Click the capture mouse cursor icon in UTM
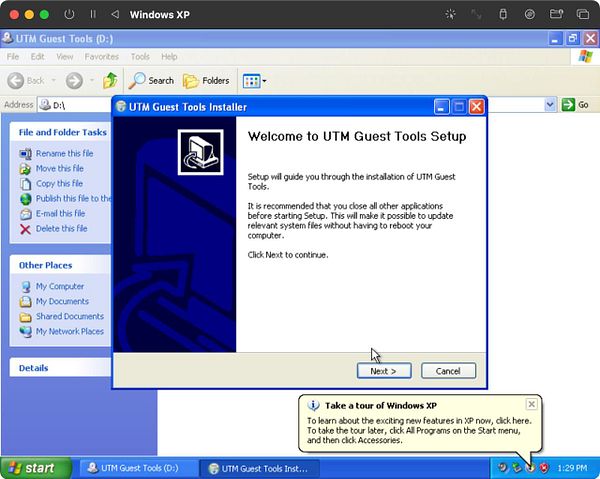The image size is (600, 479). click(x=450, y=15)
